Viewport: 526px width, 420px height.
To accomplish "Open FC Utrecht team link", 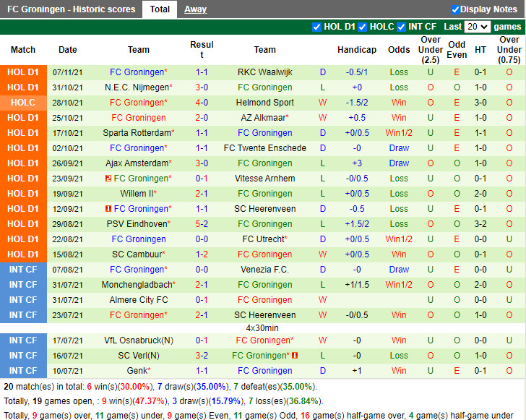I will point(264,239).
